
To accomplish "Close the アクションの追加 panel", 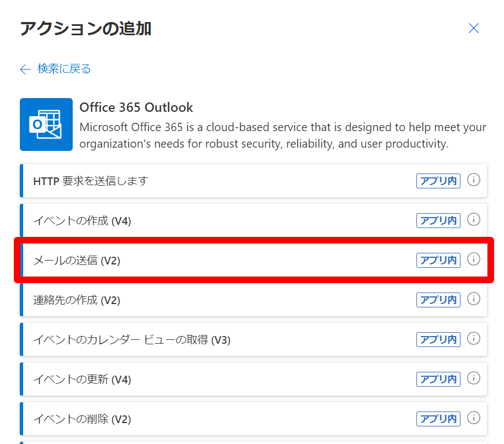I will (x=474, y=29).
